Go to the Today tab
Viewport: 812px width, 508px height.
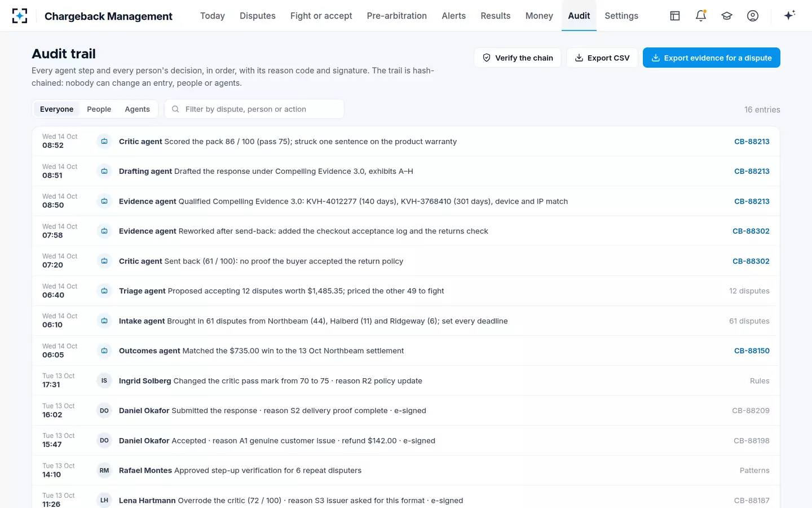pos(213,16)
